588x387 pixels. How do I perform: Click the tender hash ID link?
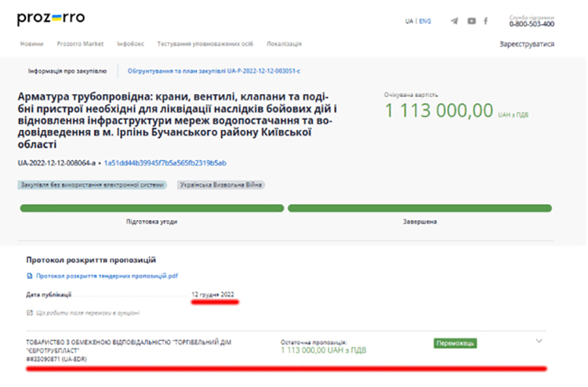[x=165, y=163]
